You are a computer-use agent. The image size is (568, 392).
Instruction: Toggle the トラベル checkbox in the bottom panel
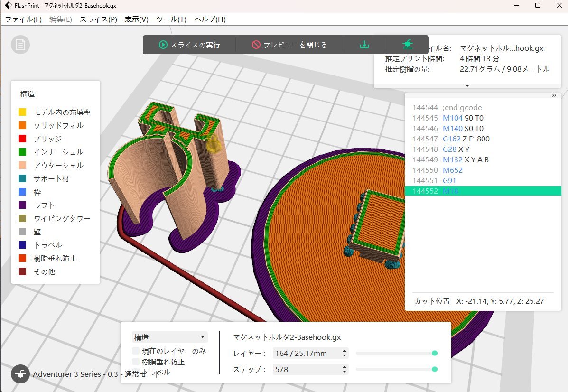point(136,371)
